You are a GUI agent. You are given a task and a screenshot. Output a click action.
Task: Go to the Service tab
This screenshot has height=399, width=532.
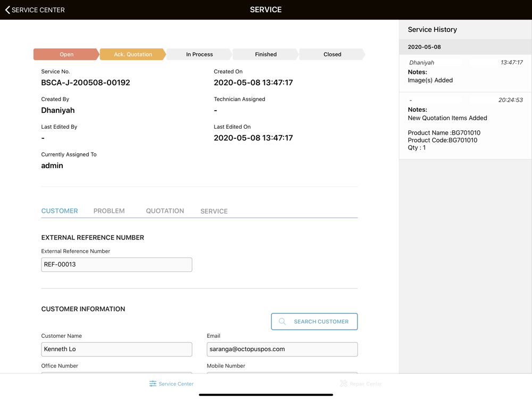pos(214,211)
